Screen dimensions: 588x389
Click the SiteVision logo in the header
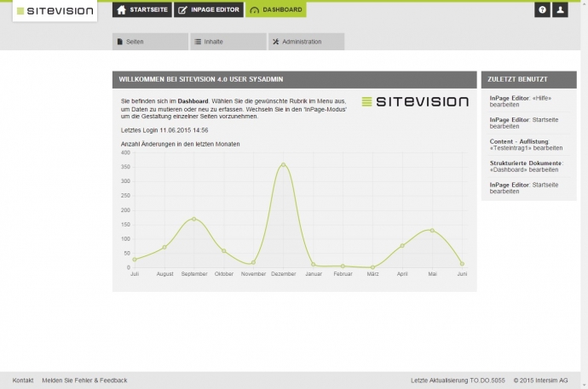(x=55, y=11)
